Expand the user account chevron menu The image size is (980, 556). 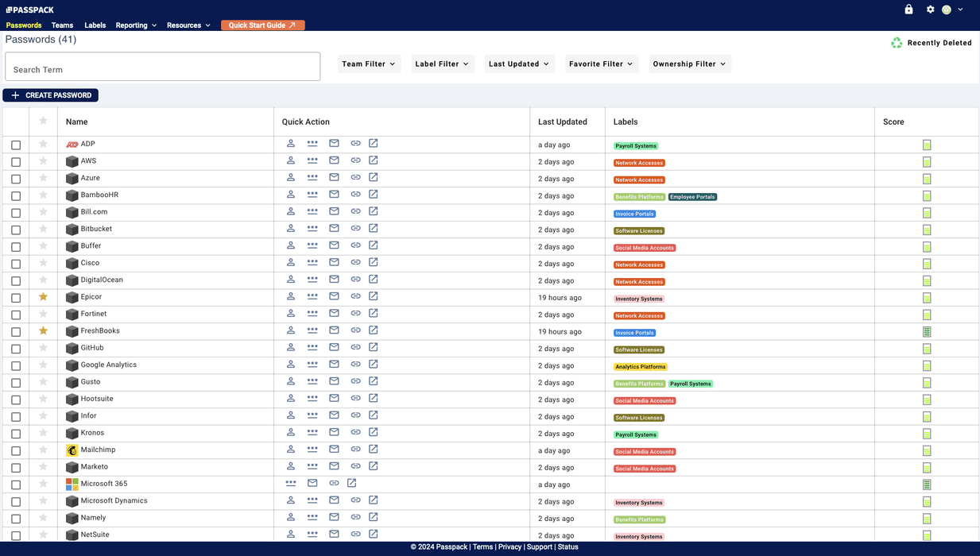click(960, 9)
